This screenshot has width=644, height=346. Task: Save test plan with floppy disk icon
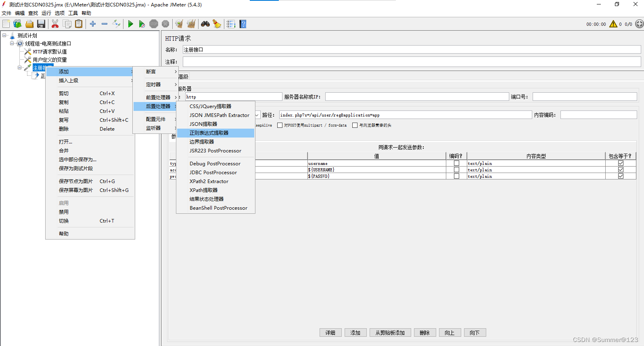point(41,24)
